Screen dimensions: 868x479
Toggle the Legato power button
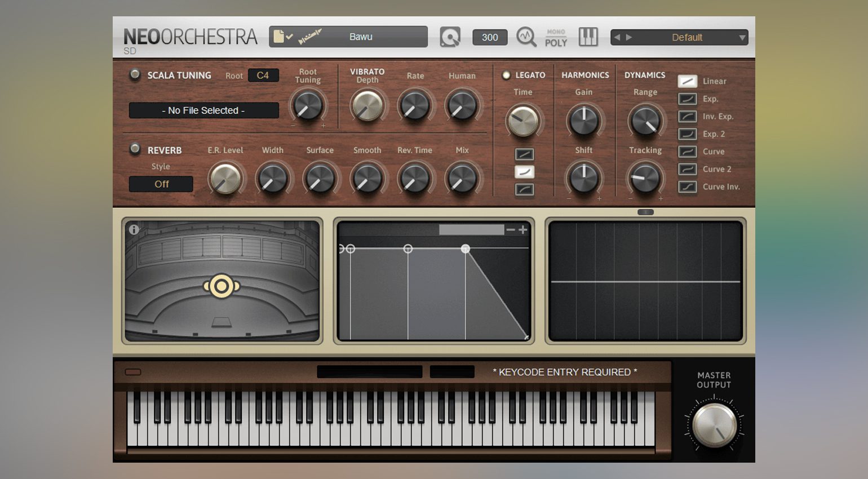(x=506, y=75)
